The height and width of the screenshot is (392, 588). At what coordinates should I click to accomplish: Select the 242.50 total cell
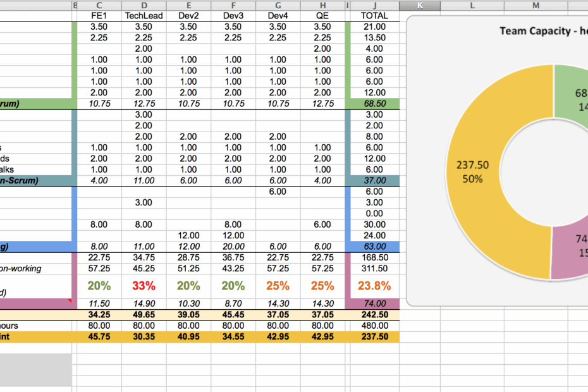pyautogui.click(x=375, y=315)
